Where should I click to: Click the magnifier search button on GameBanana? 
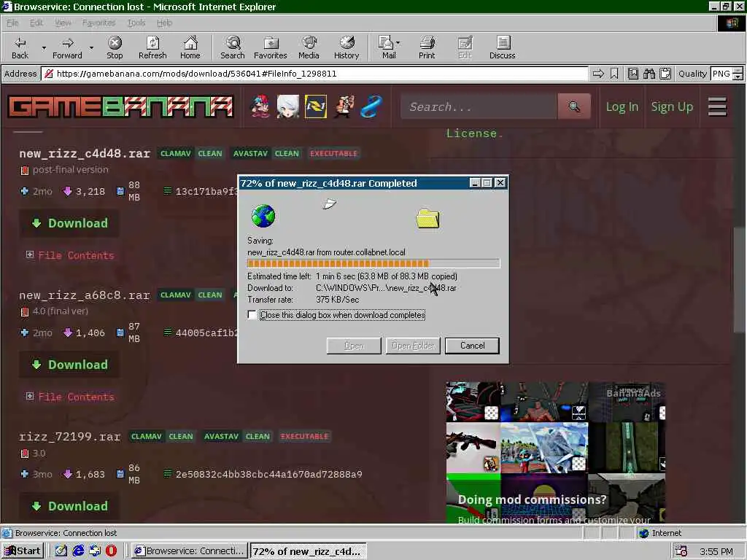click(x=574, y=106)
